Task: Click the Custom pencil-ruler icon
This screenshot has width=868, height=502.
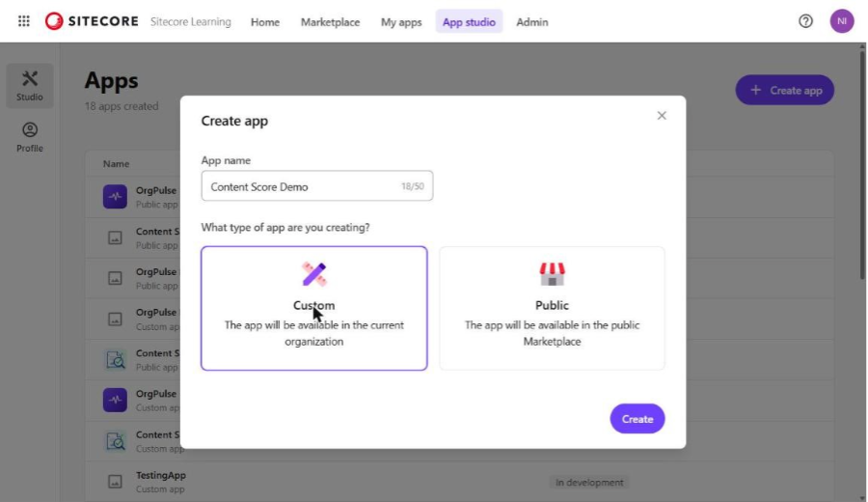Action: [x=313, y=274]
